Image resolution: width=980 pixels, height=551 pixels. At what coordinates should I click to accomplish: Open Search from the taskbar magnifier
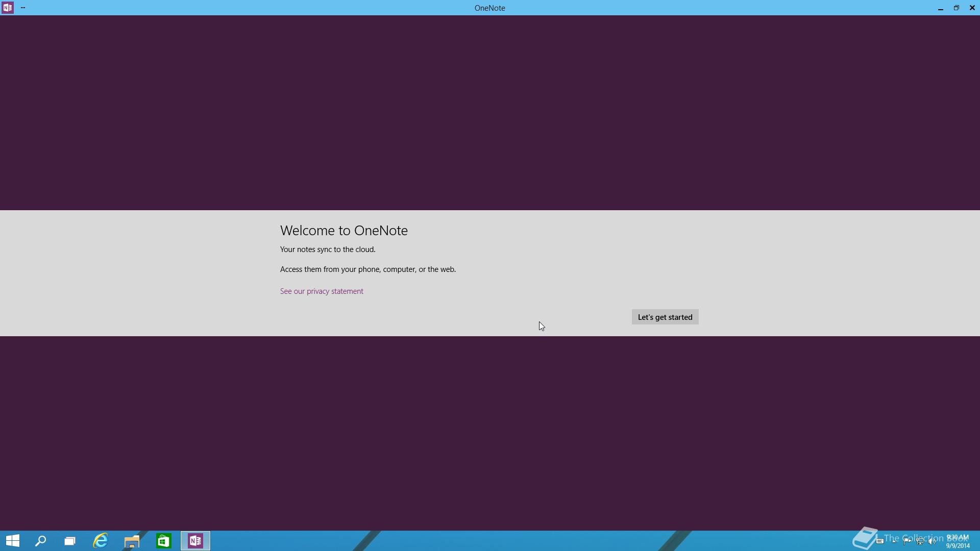click(40, 541)
